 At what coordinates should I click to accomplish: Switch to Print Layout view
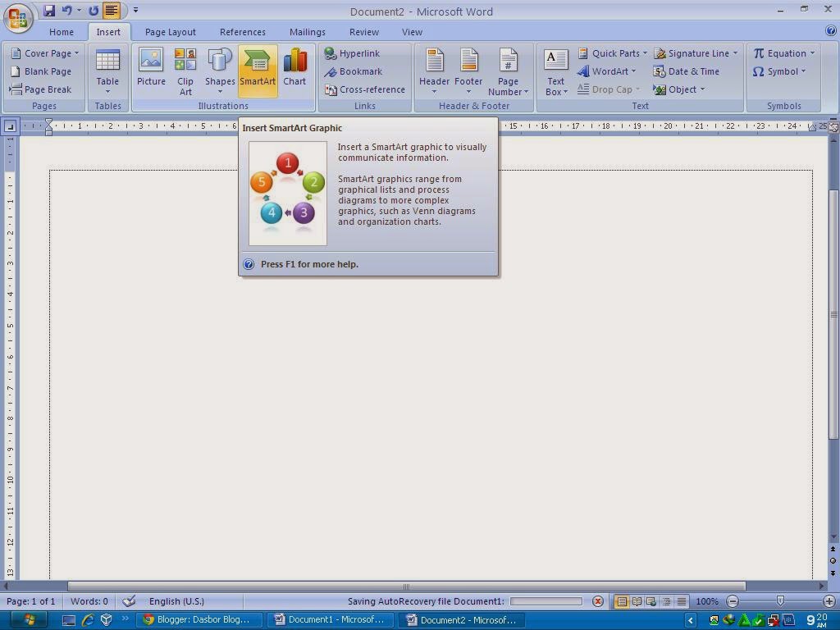(x=622, y=601)
